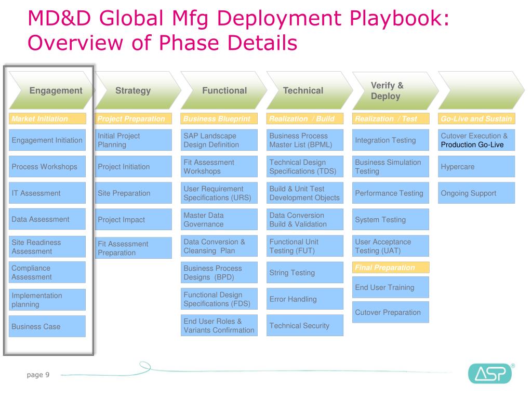Select the Engagement phase arrow

coord(51,90)
